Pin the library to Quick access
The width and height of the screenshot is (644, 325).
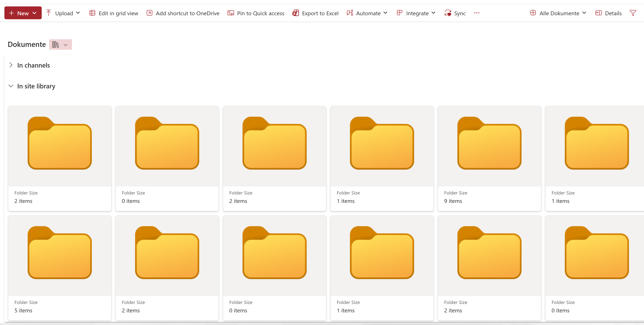(x=256, y=13)
